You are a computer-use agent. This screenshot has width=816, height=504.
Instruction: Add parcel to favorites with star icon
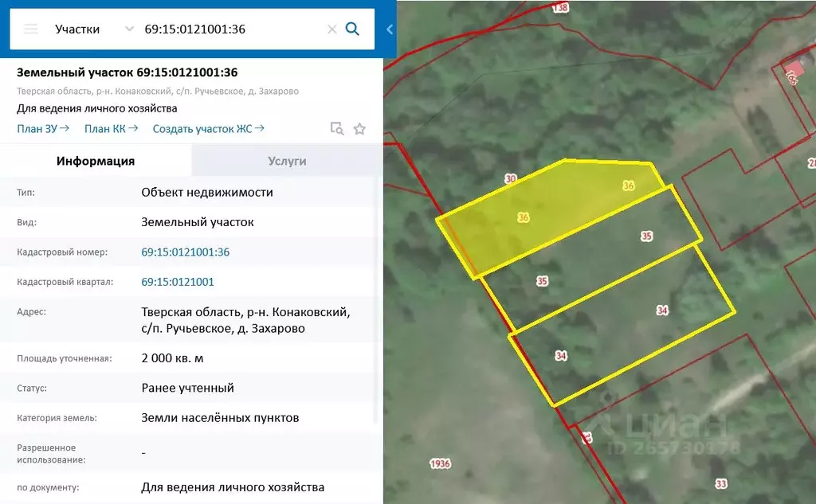tap(359, 128)
